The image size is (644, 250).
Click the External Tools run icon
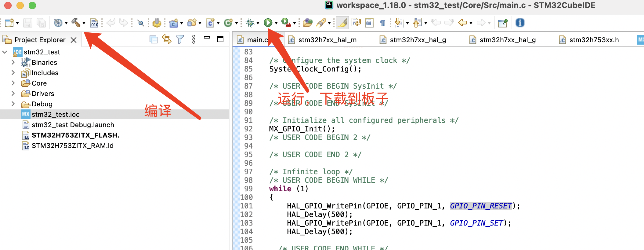click(286, 23)
